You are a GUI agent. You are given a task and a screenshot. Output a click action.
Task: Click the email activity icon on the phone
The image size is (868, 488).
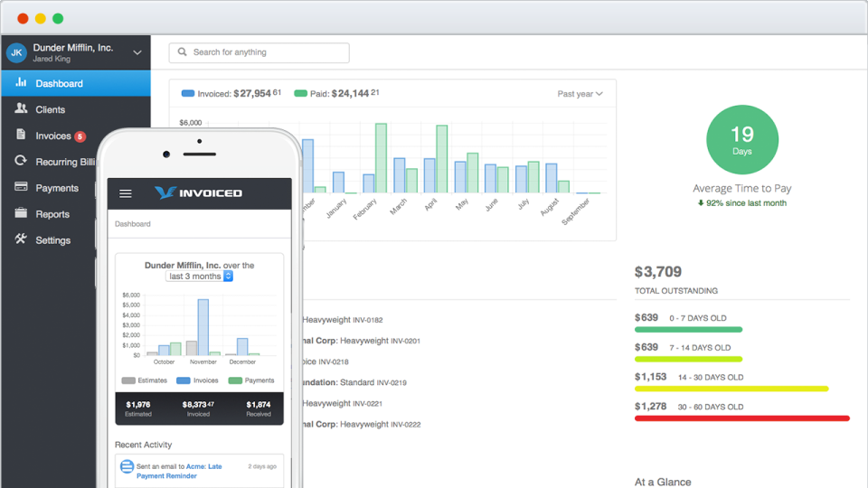click(x=127, y=467)
